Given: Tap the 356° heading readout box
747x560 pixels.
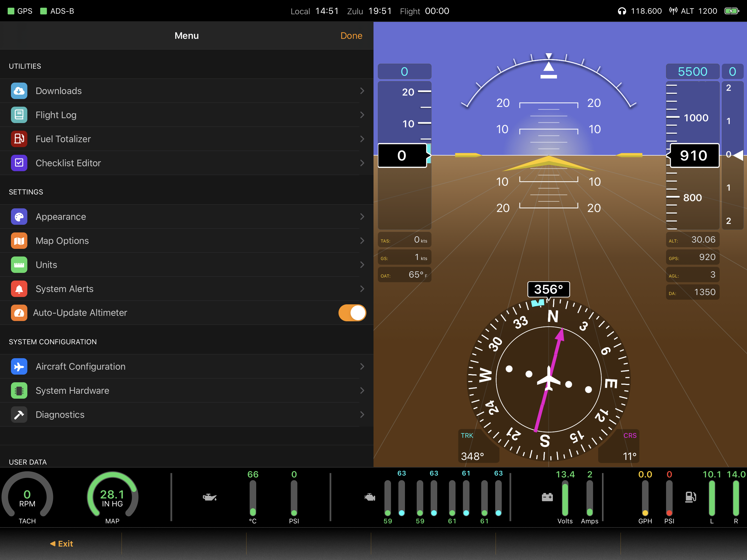Looking at the screenshot, I should [x=548, y=290].
